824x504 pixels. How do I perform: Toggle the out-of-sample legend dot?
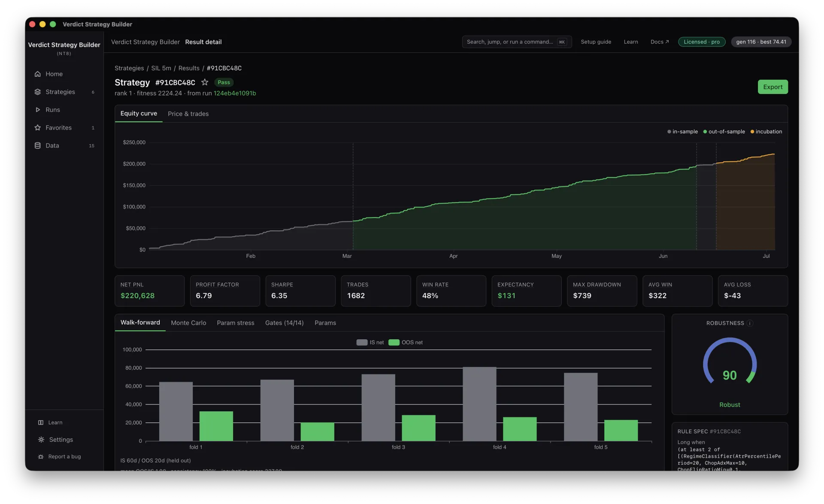point(705,132)
